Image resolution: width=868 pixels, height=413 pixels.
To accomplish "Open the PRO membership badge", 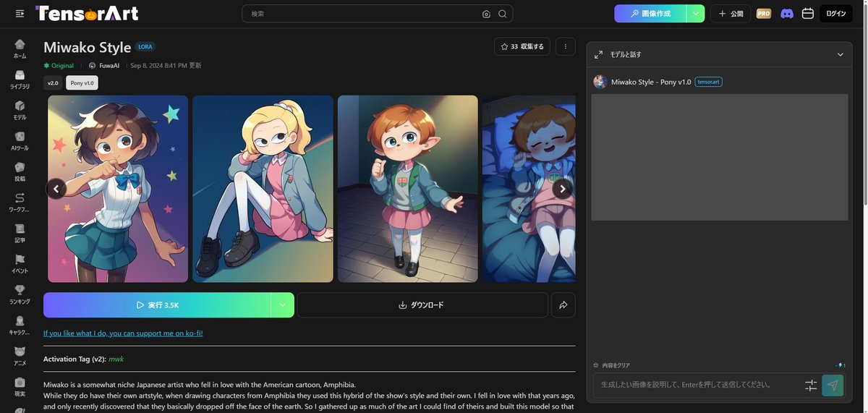I will pyautogui.click(x=763, y=13).
